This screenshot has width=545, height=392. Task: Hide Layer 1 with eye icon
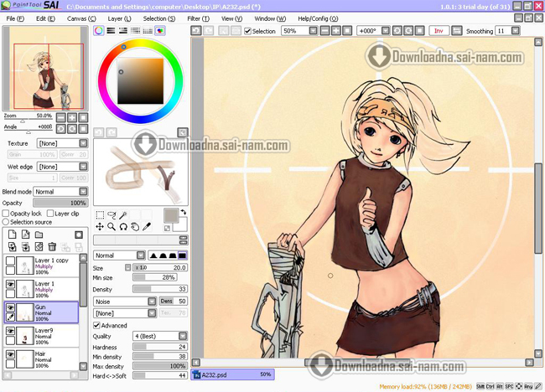10,284
